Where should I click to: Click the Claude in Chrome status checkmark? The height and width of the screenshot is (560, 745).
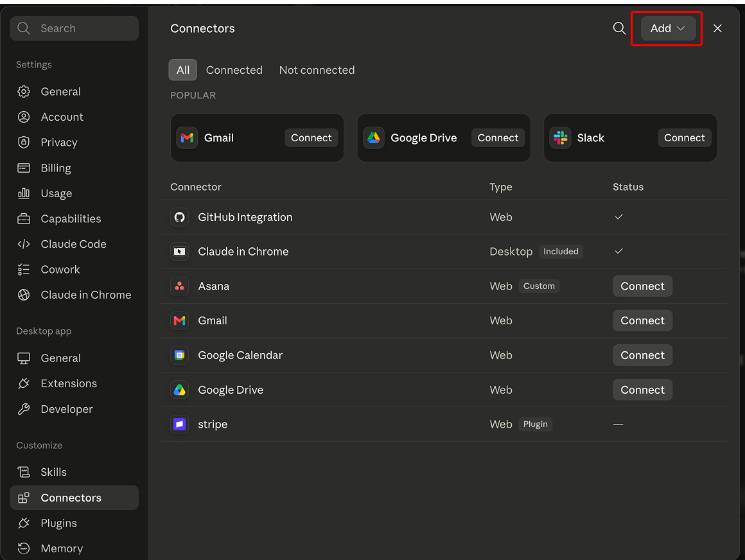(618, 251)
